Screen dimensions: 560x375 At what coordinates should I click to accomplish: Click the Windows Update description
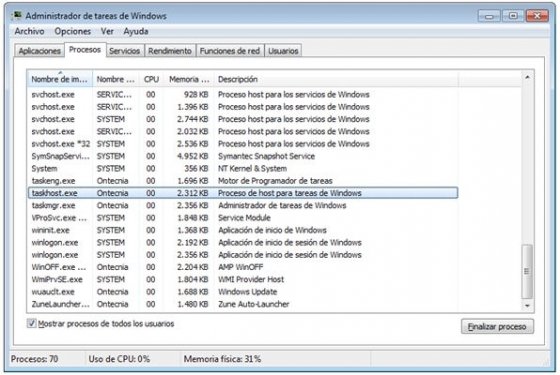(x=248, y=292)
